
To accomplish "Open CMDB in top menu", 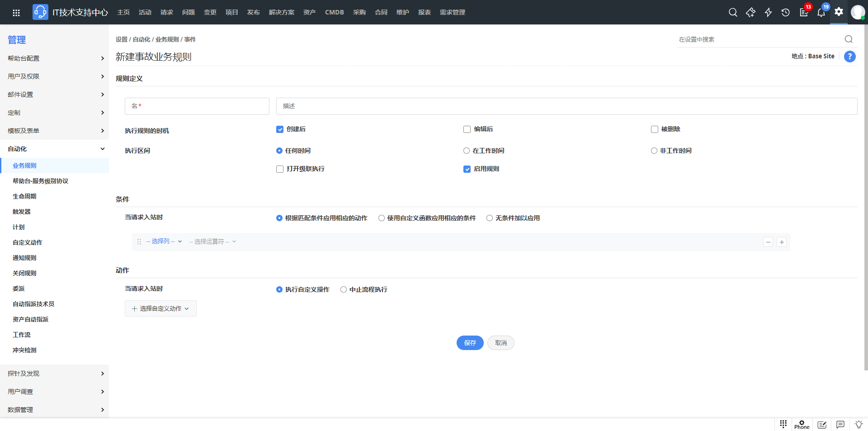I will [x=335, y=12].
